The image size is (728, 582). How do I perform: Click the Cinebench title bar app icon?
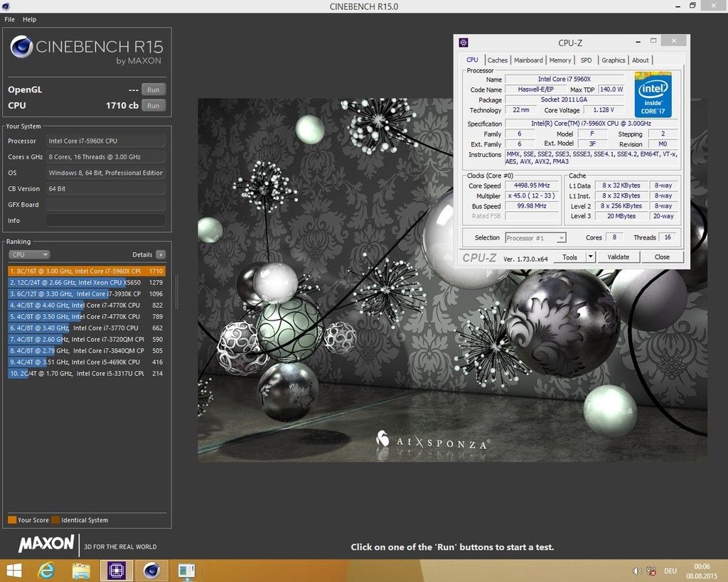6,6
